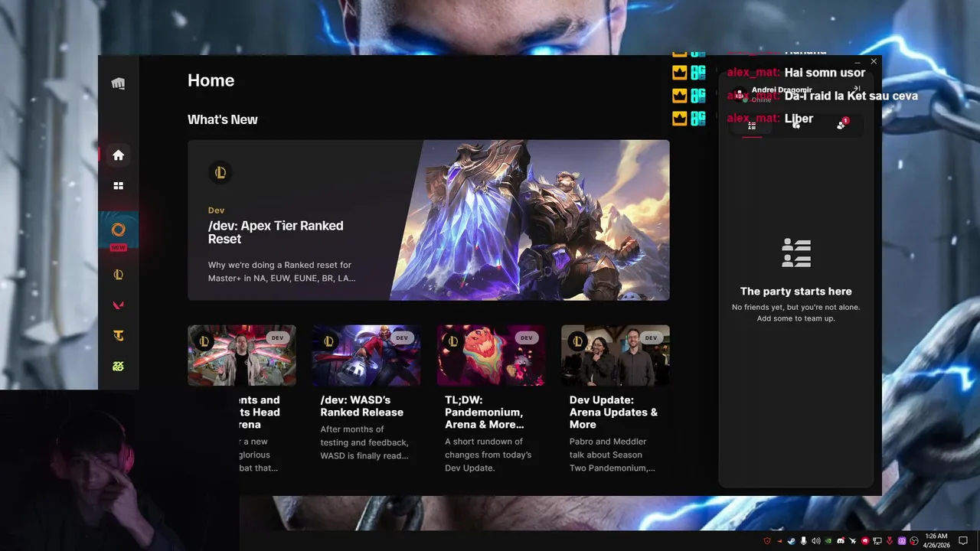Click 'The party starts here' message
This screenshot has width=980, height=551.
point(795,291)
